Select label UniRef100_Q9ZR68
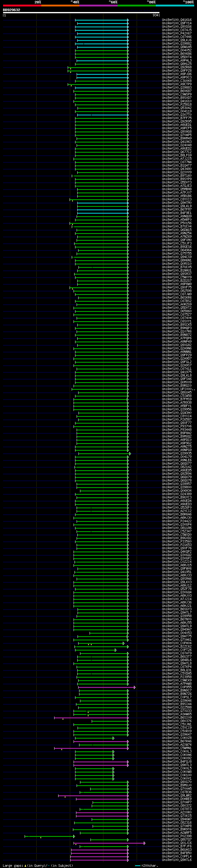This screenshot has height=868, width=197. coord(176,67)
